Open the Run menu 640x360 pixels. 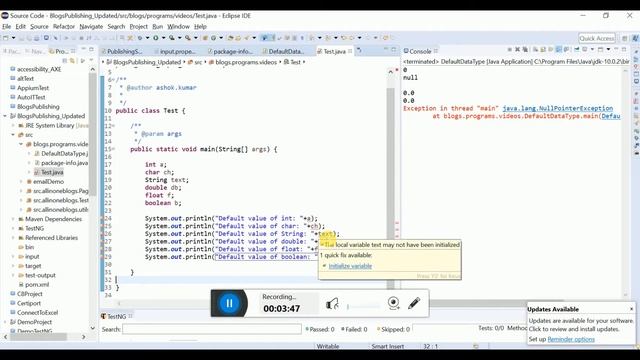point(158,27)
